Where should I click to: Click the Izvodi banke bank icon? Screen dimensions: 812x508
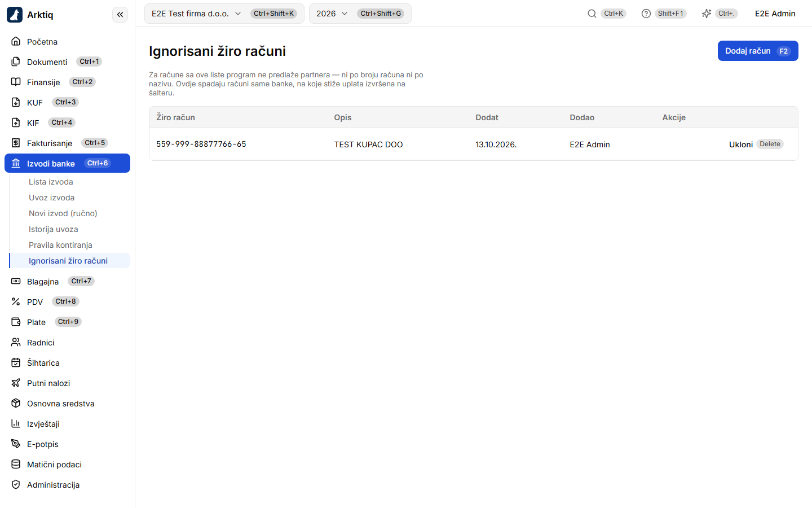click(16, 163)
